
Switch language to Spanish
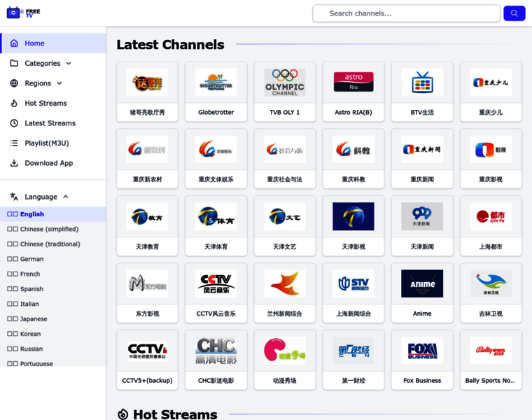tap(53, 288)
